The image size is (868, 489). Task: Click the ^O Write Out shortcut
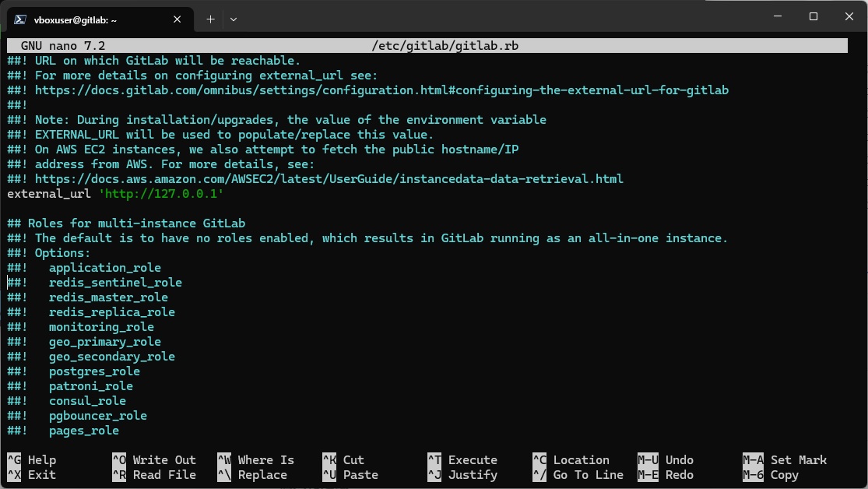[x=154, y=460]
